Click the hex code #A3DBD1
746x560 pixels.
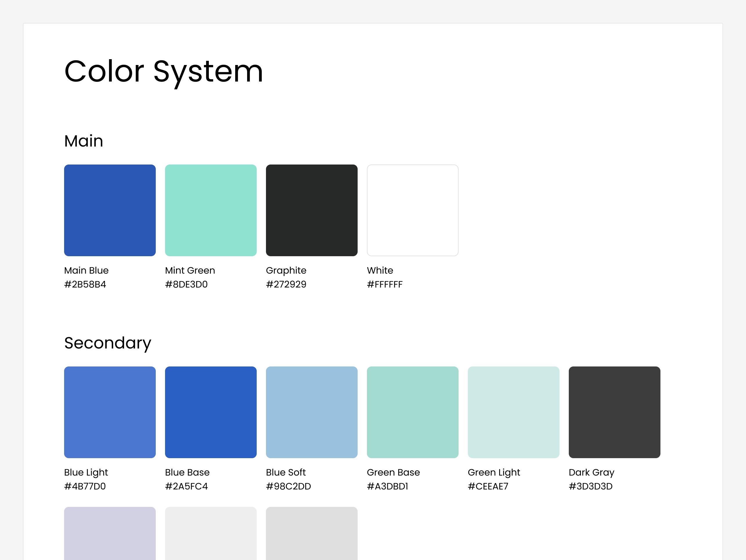[388, 487]
